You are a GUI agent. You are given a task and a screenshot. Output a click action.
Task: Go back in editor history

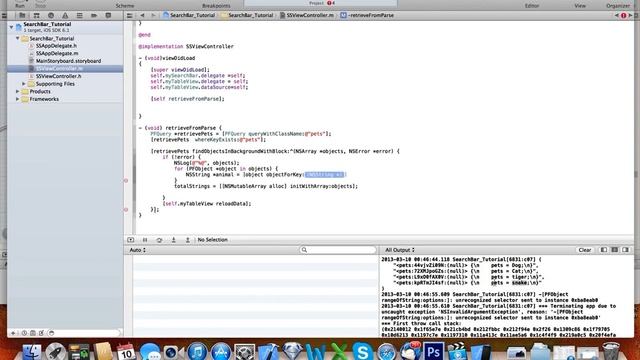(x=142, y=16)
